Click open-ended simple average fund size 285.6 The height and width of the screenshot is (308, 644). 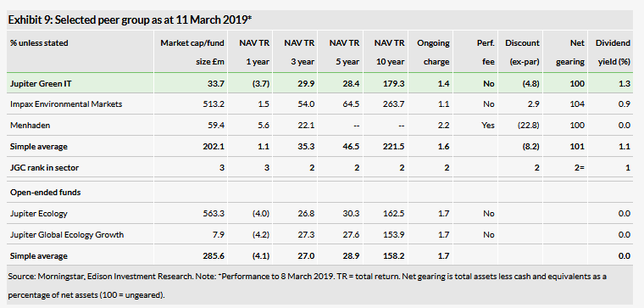pos(214,255)
